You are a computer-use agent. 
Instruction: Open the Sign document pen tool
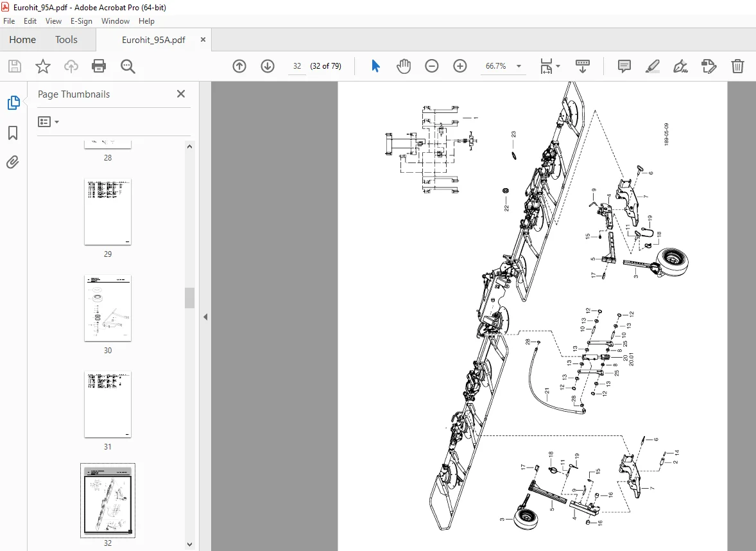tap(680, 66)
